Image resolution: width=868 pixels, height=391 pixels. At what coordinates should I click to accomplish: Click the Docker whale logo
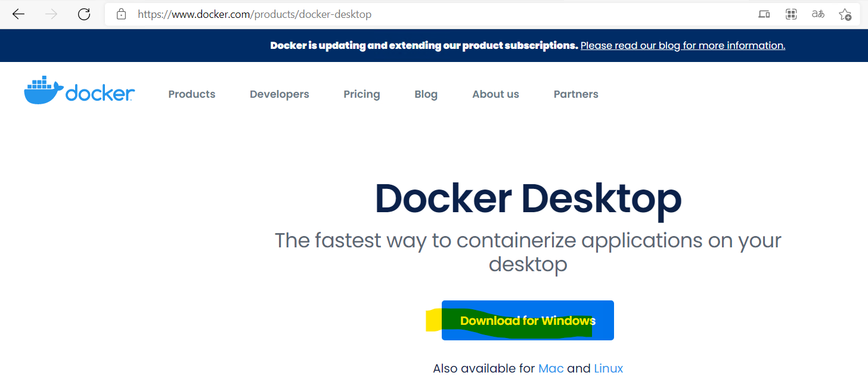pyautogui.click(x=79, y=91)
